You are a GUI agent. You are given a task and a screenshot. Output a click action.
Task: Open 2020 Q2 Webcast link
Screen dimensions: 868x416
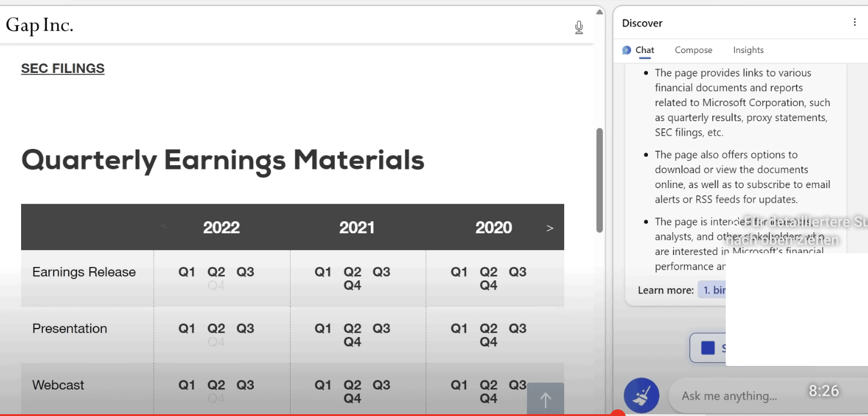click(488, 385)
